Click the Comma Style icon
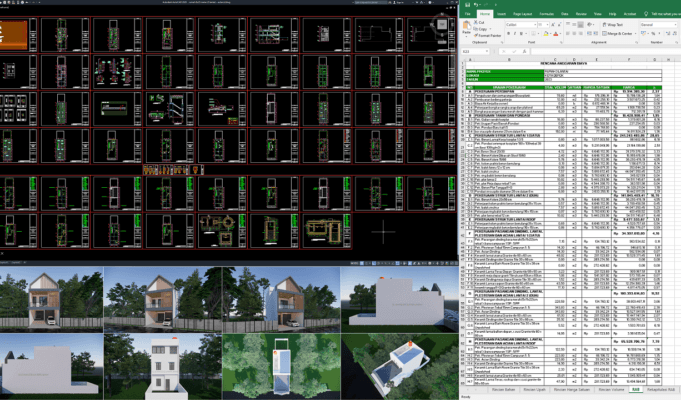 point(659,33)
